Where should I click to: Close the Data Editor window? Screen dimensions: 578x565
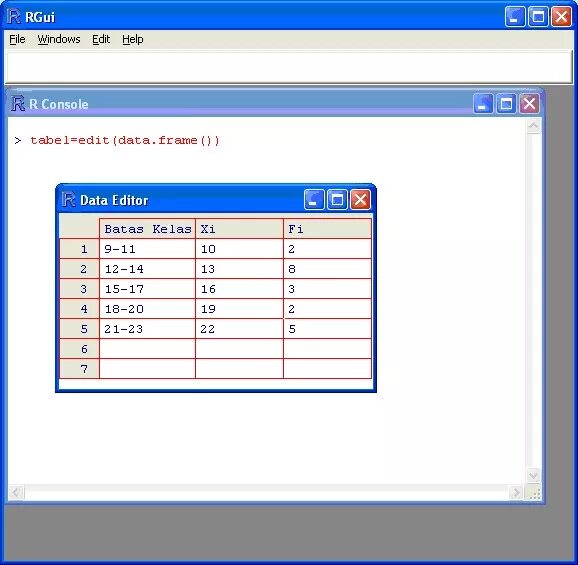tap(360, 199)
